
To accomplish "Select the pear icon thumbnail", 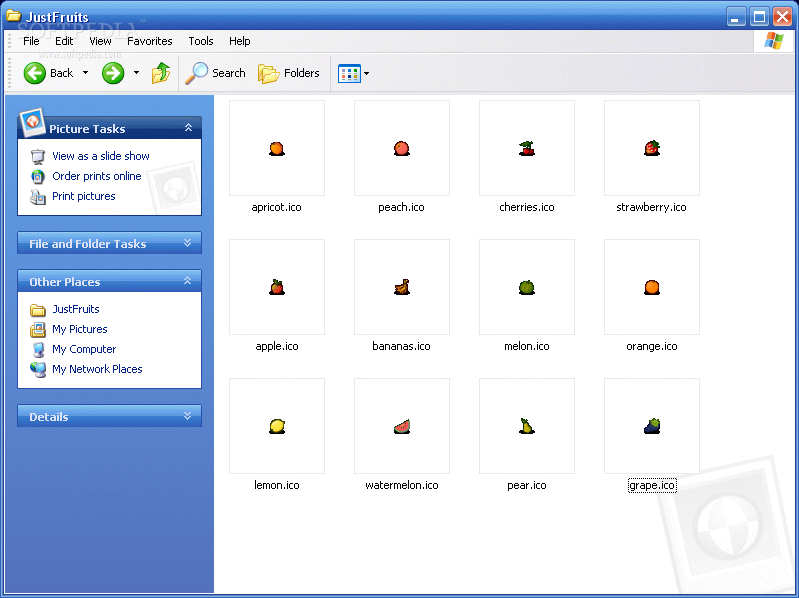I will point(527,426).
